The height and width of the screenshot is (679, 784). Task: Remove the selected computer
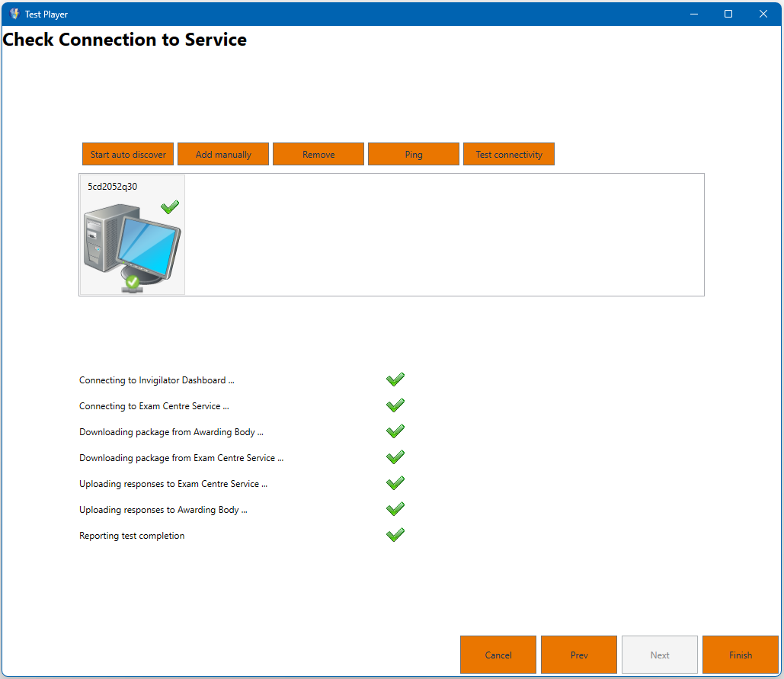pyautogui.click(x=318, y=154)
